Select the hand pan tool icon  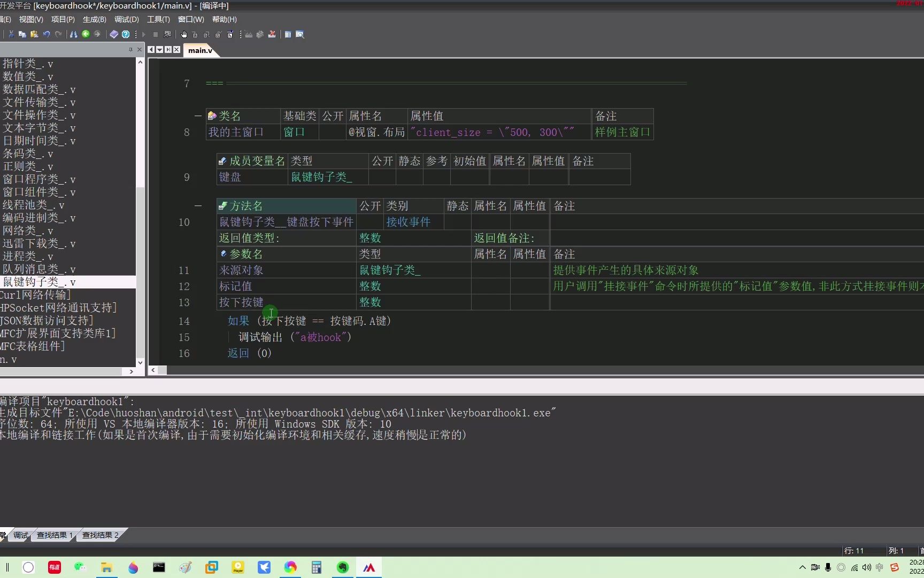pos(184,34)
